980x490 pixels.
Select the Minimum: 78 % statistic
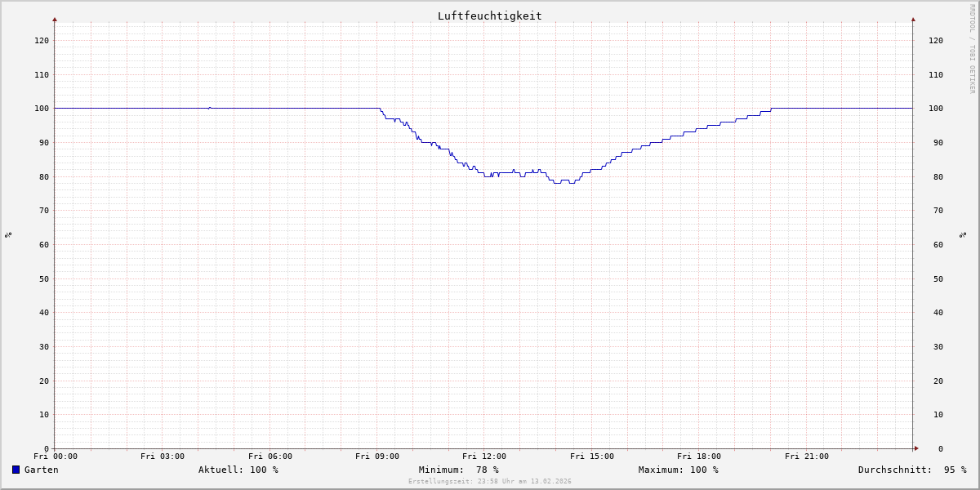click(x=458, y=470)
